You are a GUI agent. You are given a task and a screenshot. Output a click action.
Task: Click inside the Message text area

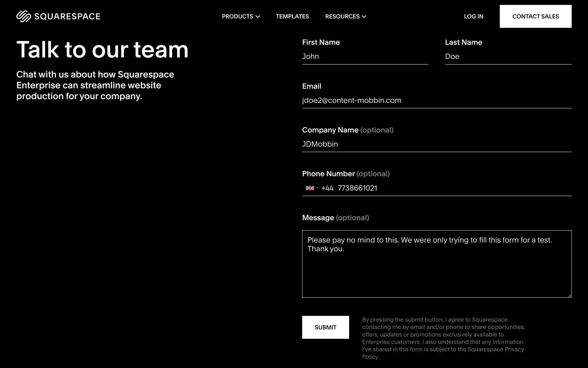pos(437,264)
